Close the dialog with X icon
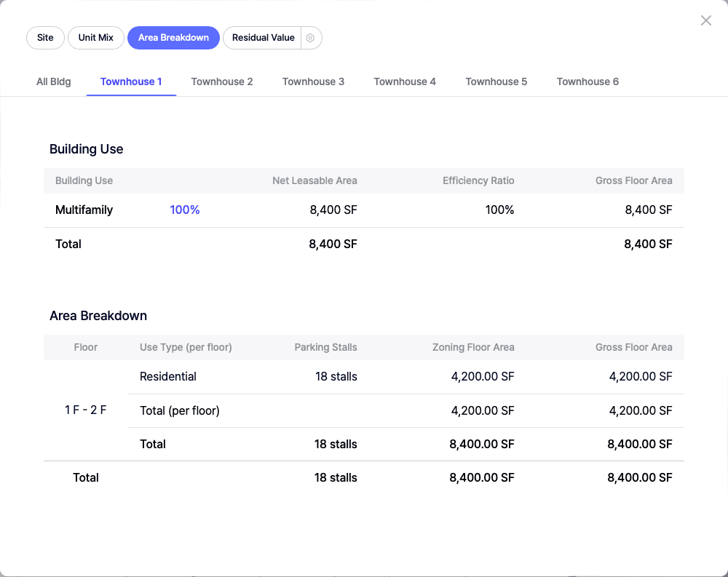The height and width of the screenshot is (577, 728). [705, 20]
